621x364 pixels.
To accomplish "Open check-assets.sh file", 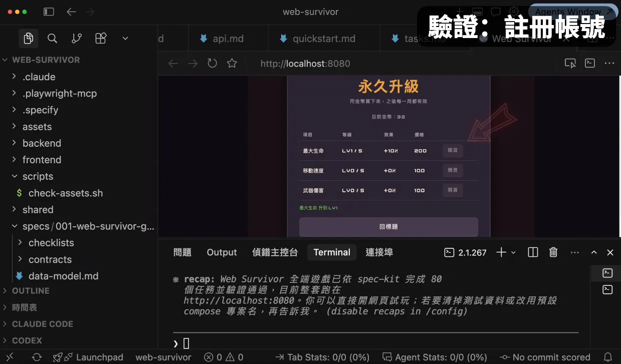I will coord(79,193).
